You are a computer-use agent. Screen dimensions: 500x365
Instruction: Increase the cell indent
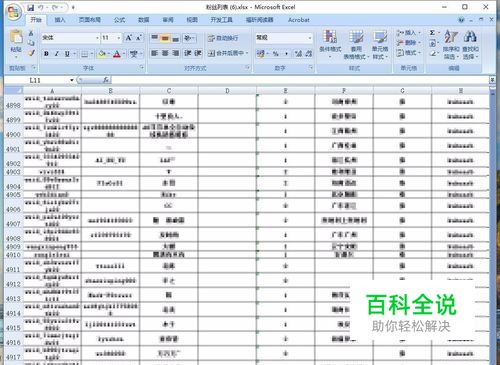coord(198,53)
